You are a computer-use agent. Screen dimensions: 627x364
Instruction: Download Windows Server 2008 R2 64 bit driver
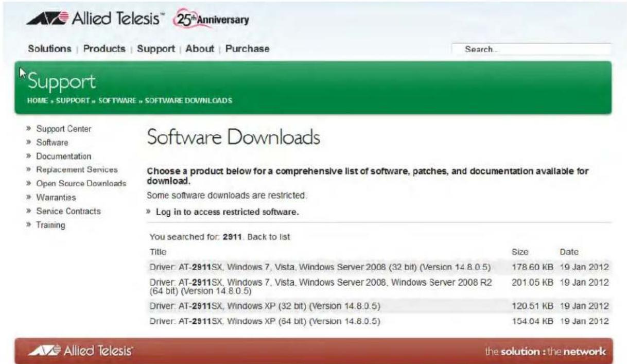(321, 286)
